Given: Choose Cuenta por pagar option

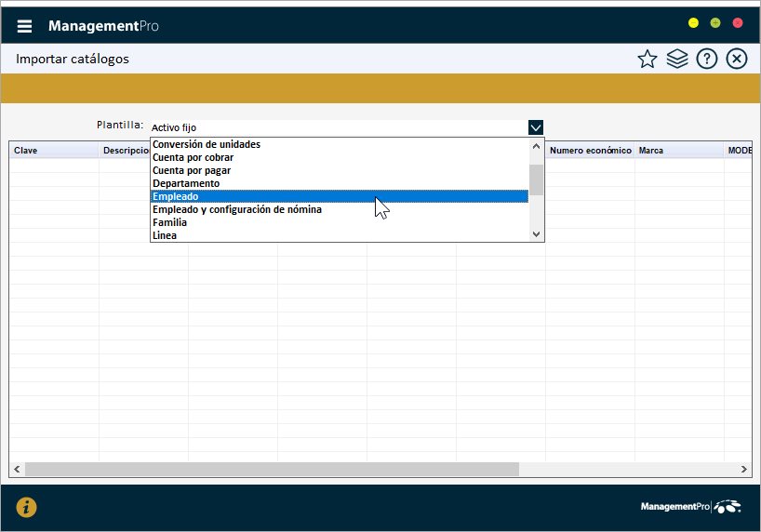Looking at the screenshot, I should pos(340,170).
